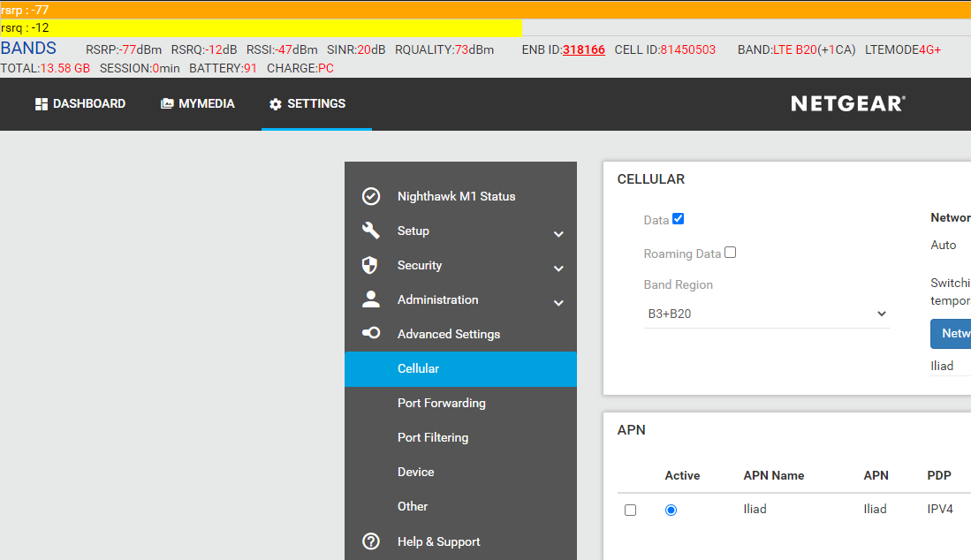Click the Help & Support question mark icon
971x560 pixels.
[371, 541]
